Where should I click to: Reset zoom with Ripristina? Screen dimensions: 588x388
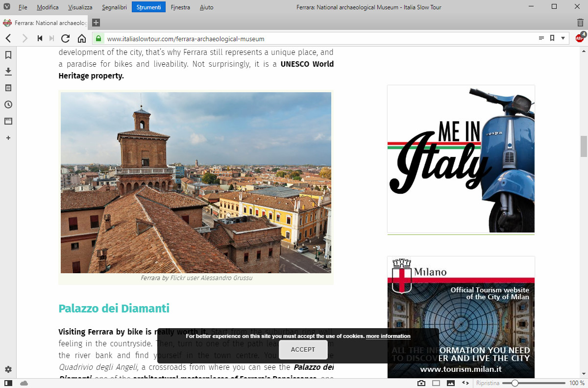tap(488, 383)
